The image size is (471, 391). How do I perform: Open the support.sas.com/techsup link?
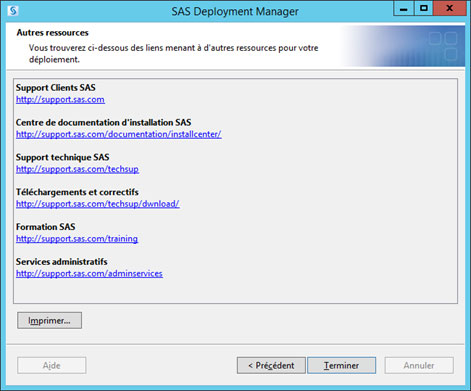click(77, 169)
